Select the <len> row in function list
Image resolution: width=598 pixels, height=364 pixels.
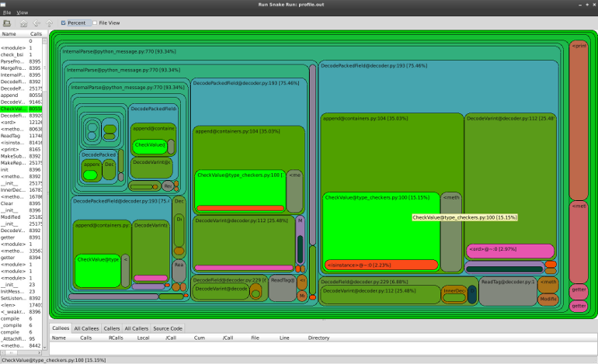click(x=21, y=305)
